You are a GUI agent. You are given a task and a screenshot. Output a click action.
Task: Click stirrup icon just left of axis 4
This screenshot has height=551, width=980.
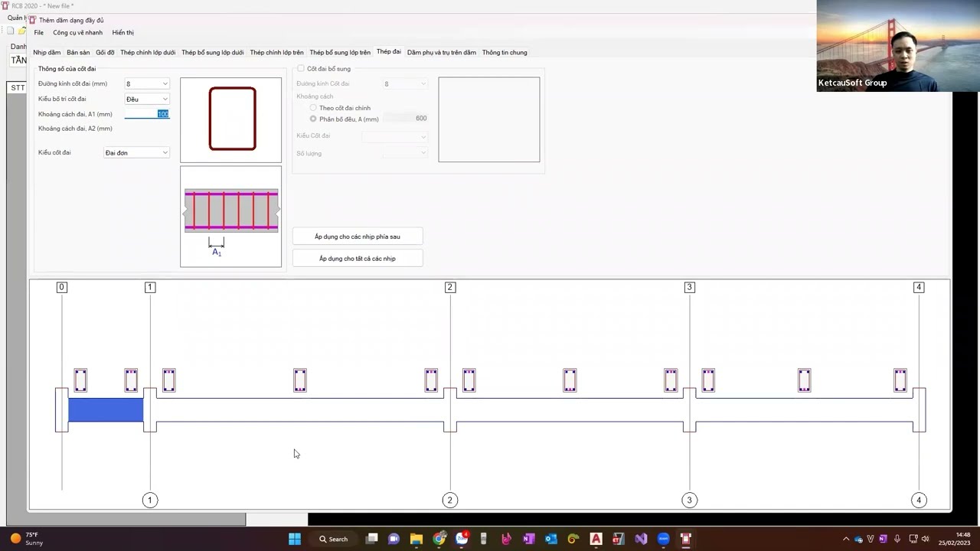click(900, 380)
